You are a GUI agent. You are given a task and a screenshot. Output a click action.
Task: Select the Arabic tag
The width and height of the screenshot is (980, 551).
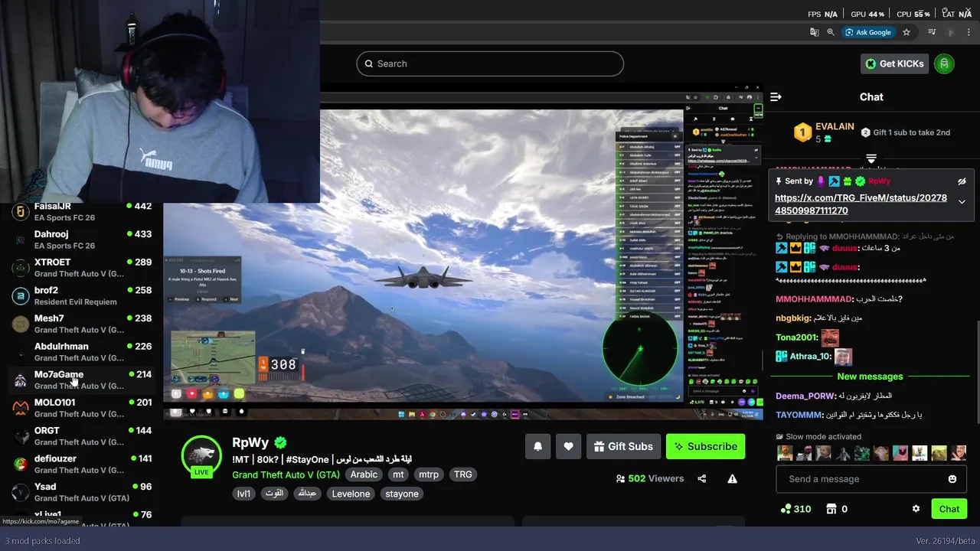point(364,474)
